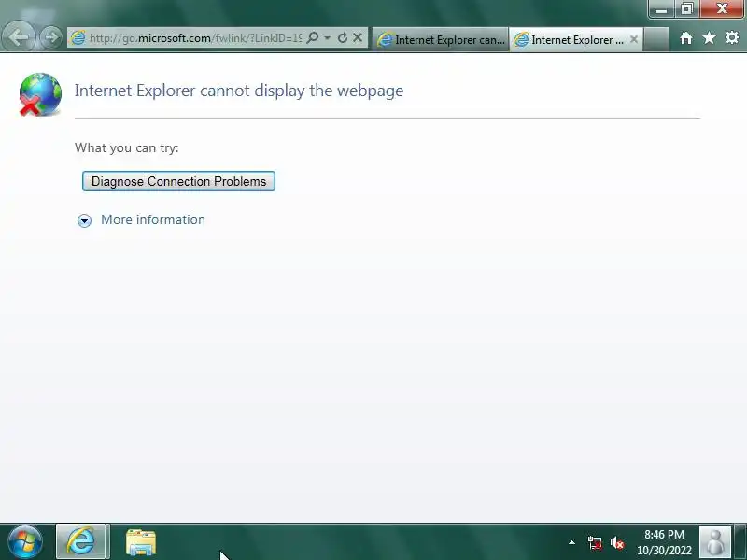Open Windows Explorer folder on taskbar
This screenshot has height=560, width=747.
point(141,542)
